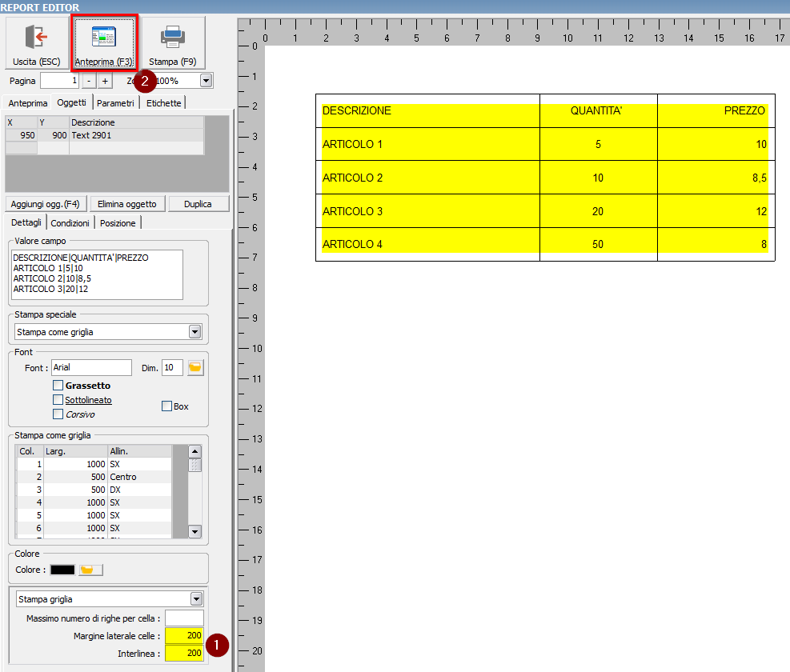Open color picker folder icon
Image resolution: width=790 pixels, height=672 pixels.
tap(91, 570)
